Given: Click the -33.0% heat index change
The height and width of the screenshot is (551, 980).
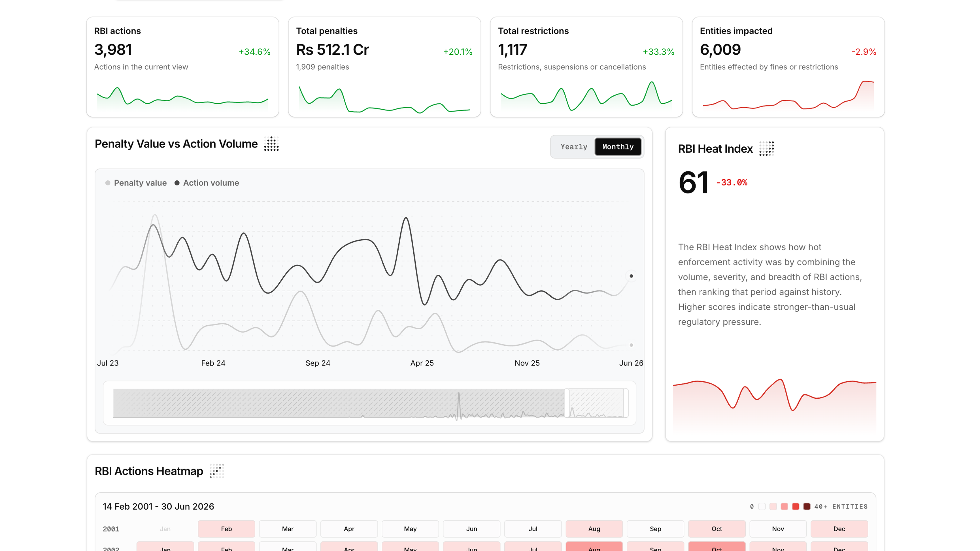Looking at the screenshot, I should pos(732,183).
